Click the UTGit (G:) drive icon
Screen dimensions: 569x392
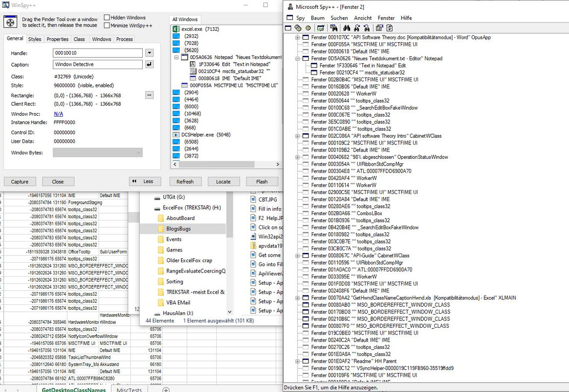157,197
